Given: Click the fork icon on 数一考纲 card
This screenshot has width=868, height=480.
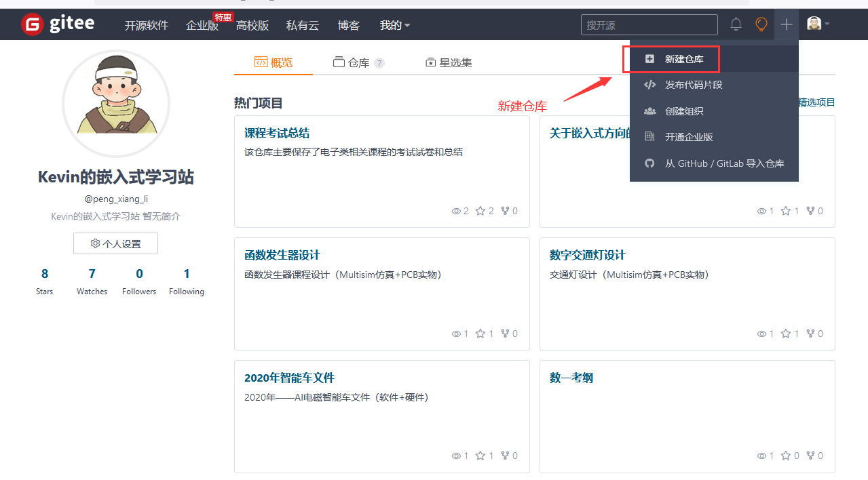Looking at the screenshot, I should click(810, 456).
